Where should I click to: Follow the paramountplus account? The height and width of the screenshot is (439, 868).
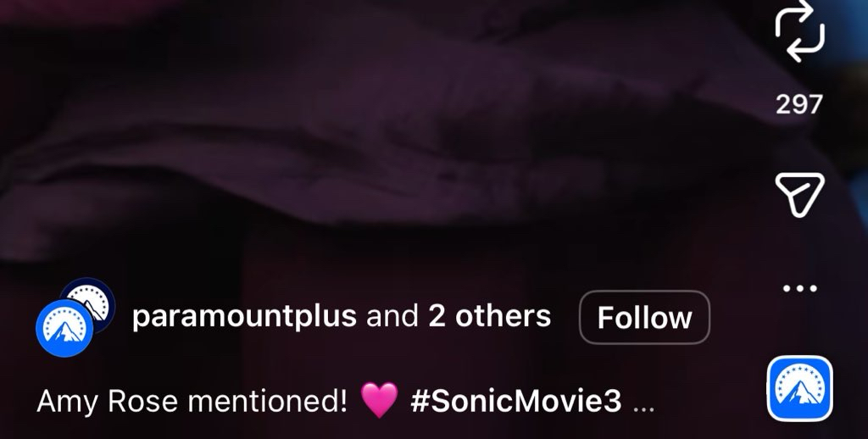click(x=644, y=317)
